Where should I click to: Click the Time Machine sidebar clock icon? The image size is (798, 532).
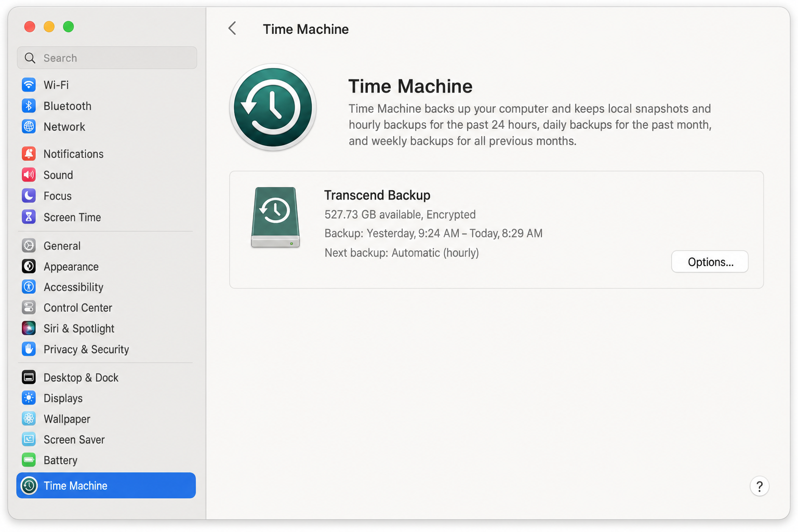(29, 486)
